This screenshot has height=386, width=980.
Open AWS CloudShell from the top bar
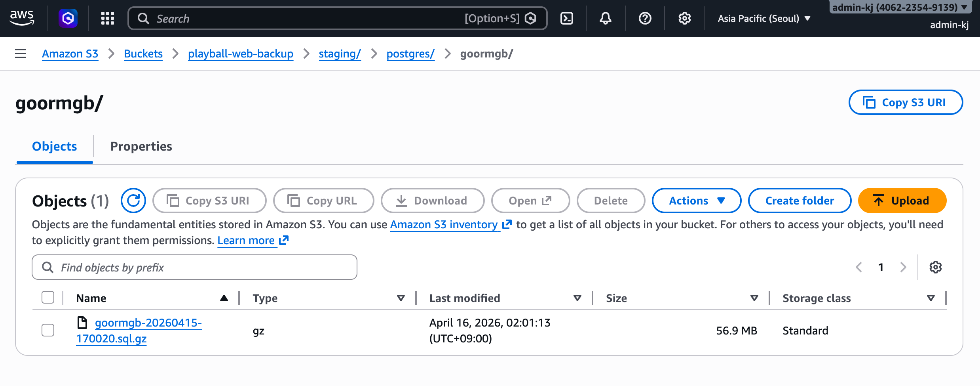(566, 18)
